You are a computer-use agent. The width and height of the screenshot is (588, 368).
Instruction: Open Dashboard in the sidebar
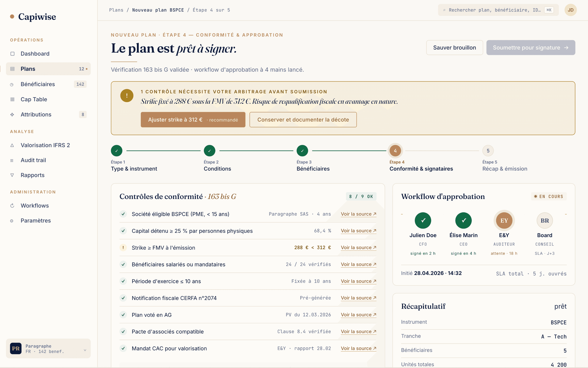click(x=48, y=54)
